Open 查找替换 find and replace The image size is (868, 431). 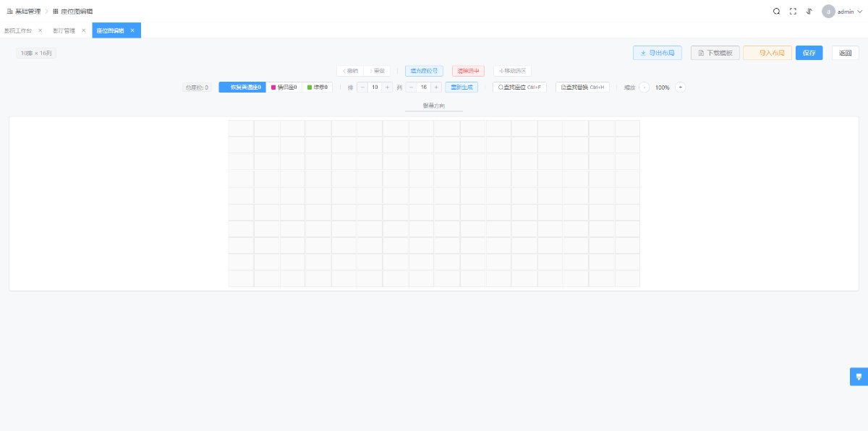click(582, 88)
